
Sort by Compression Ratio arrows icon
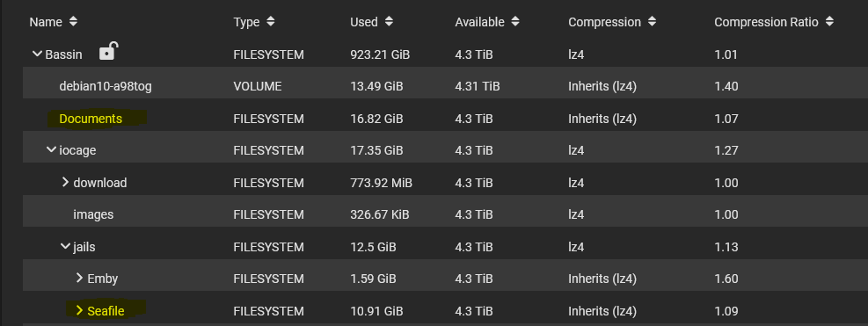point(829,22)
